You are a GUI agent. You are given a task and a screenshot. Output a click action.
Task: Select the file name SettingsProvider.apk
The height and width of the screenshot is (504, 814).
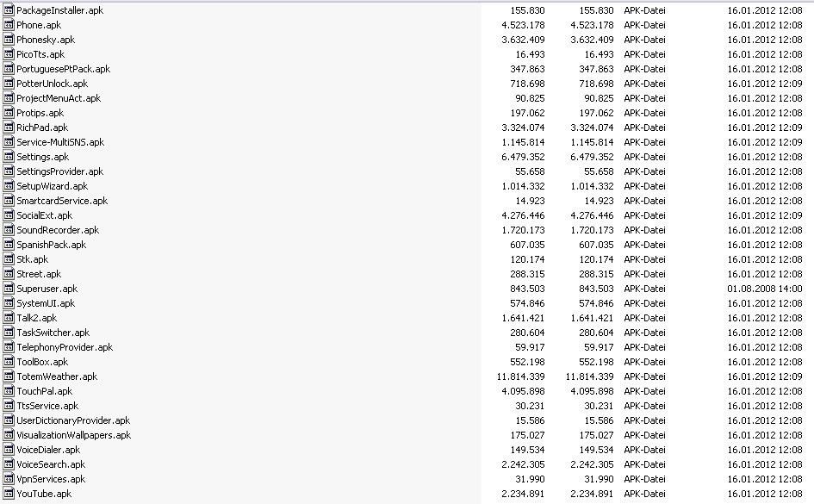pos(59,171)
